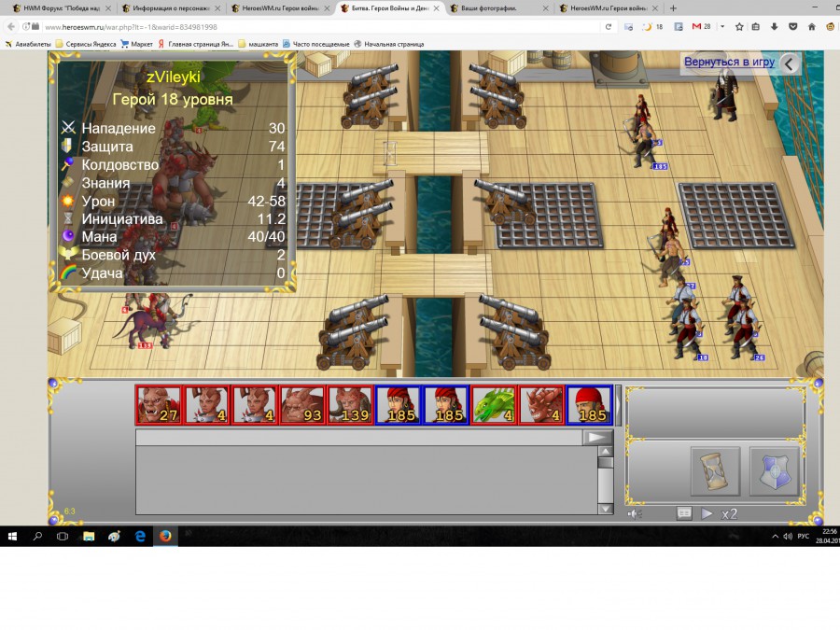Click the РУС language indicator

pyautogui.click(x=803, y=537)
